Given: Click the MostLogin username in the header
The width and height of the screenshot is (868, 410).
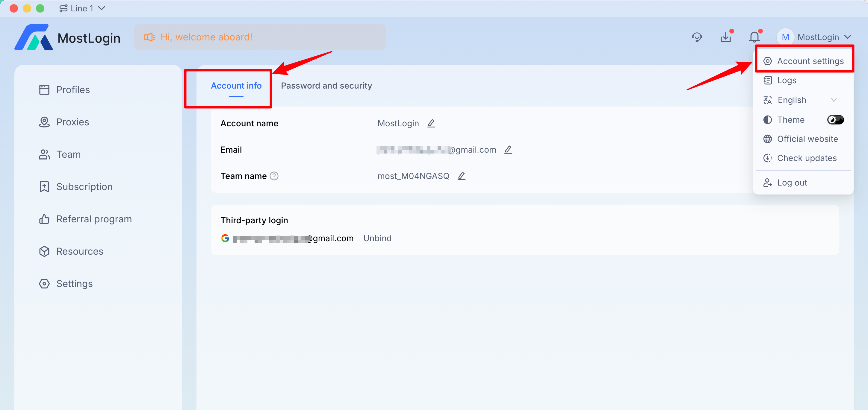Looking at the screenshot, I should pyautogui.click(x=818, y=37).
